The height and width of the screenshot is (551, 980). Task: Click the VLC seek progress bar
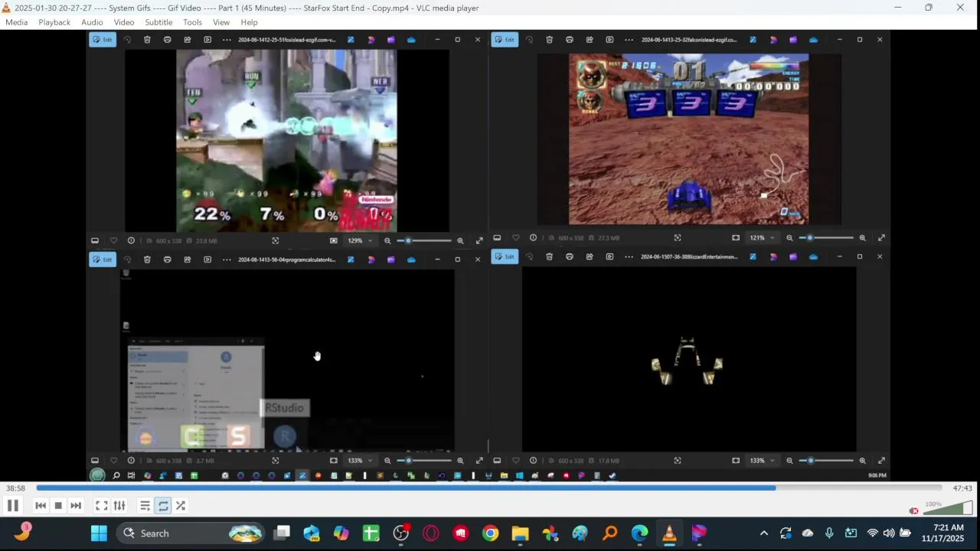click(488, 487)
